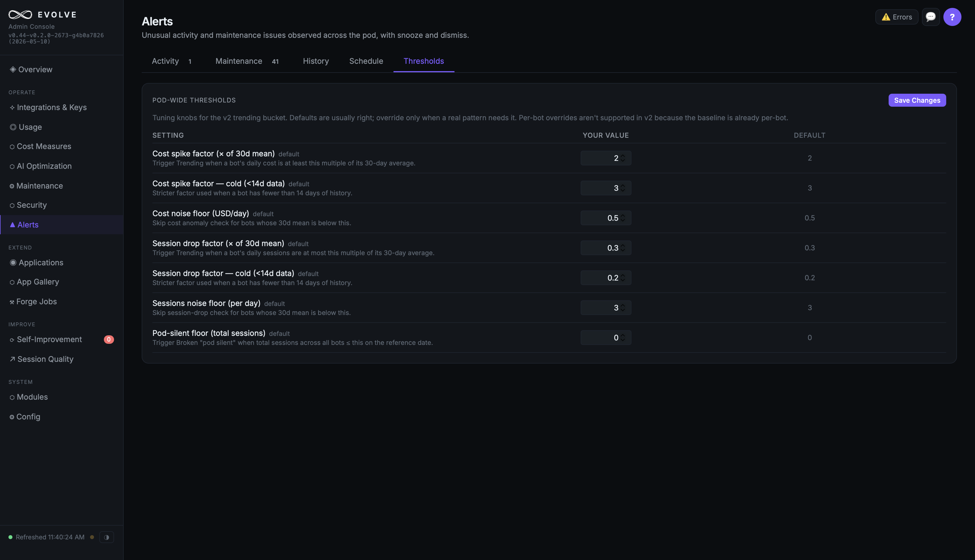Open the Overview page icon
975x560 pixels.
(13, 70)
